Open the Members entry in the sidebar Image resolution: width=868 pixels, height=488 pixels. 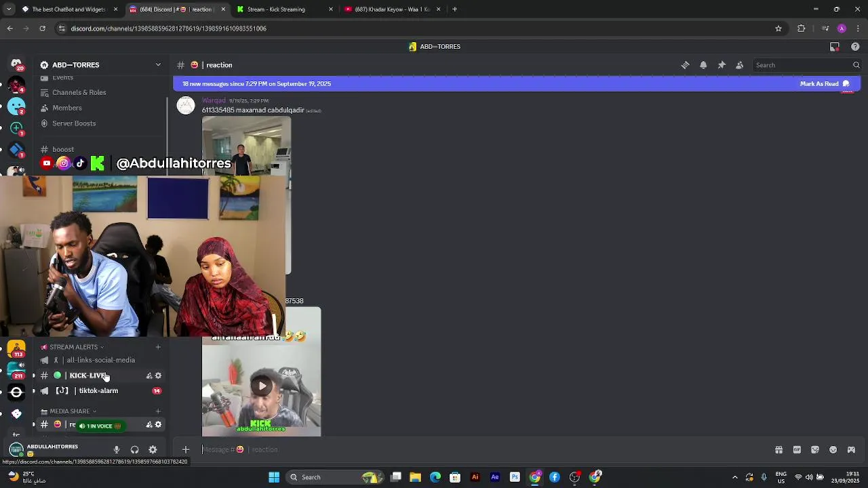(67, 108)
